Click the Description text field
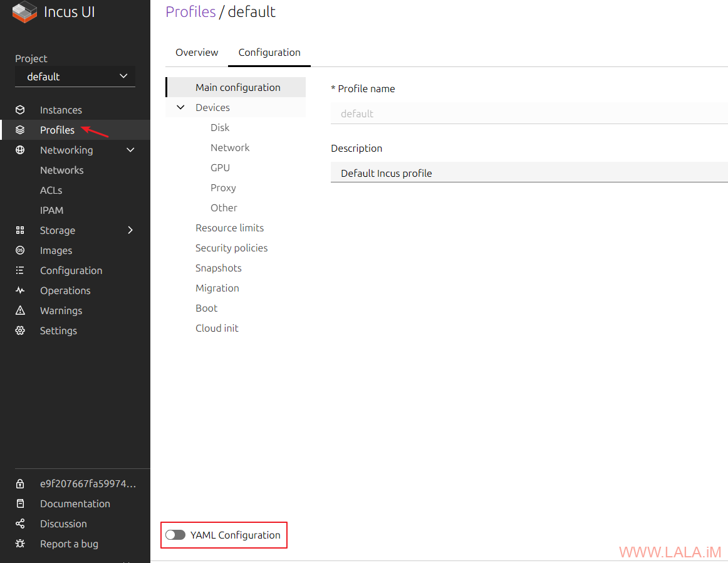The width and height of the screenshot is (728, 563). 529,173
